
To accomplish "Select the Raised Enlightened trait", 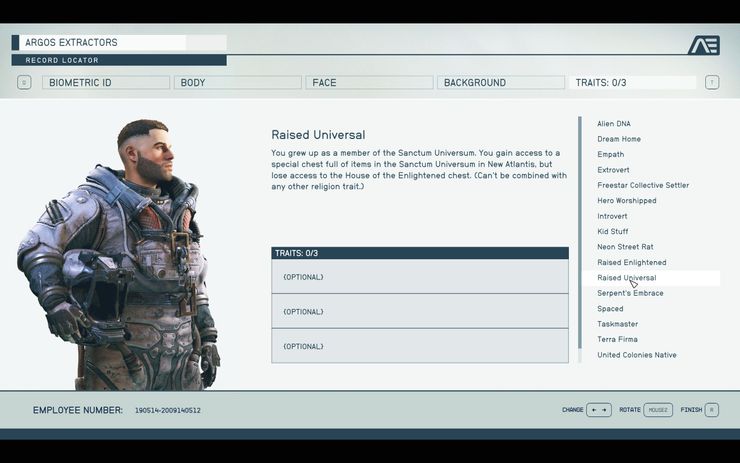I will [x=631, y=262].
